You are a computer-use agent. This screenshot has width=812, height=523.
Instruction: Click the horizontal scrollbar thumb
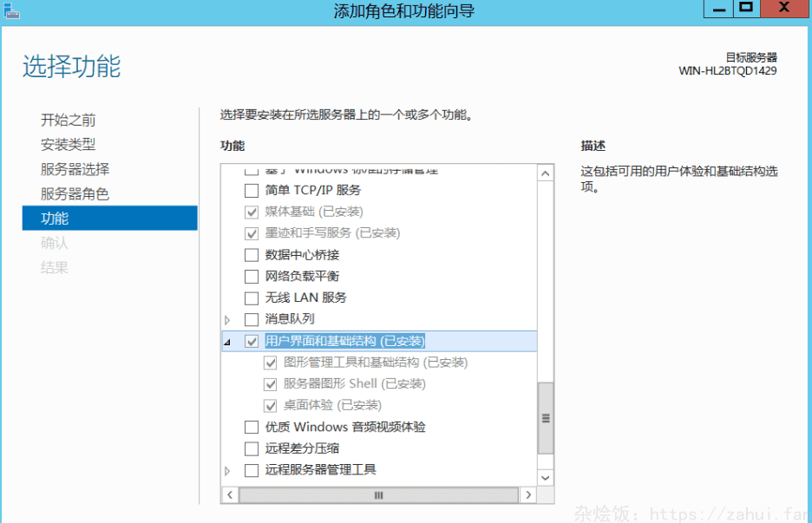pyautogui.click(x=378, y=495)
